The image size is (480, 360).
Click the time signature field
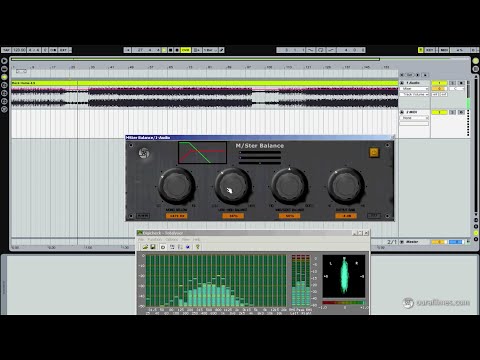[x=34, y=50]
